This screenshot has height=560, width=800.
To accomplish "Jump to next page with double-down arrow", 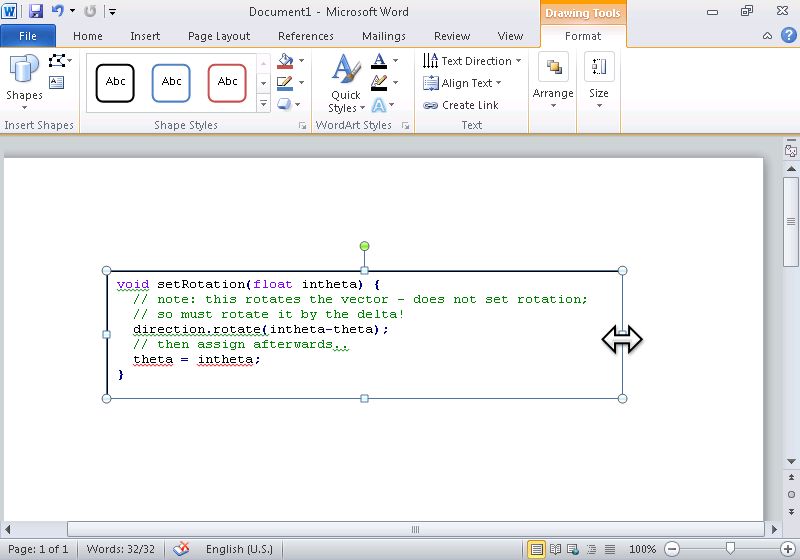I will [x=791, y=512].
